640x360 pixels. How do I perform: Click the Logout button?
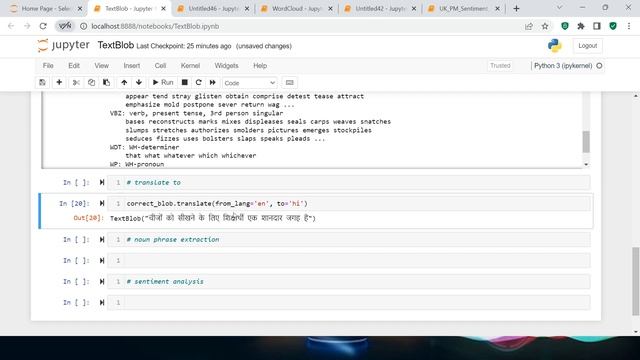tap(587, 46)
